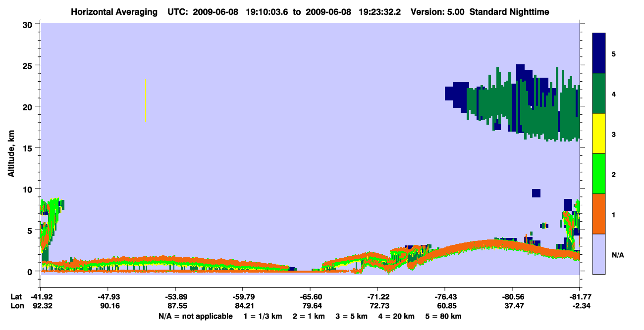Click latitude value -65.60
The height and width of the screenshot is (330, 644).
tap(310, 297)
